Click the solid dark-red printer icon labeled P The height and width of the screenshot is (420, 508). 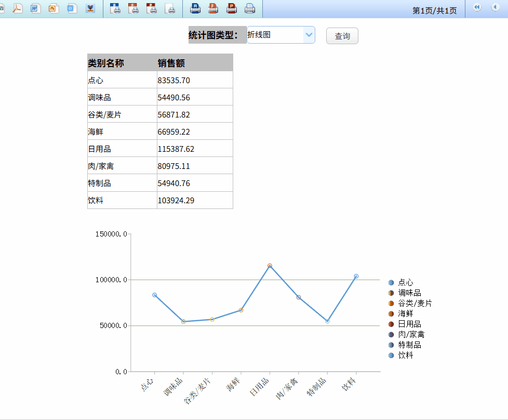click(x=232, y=8)
